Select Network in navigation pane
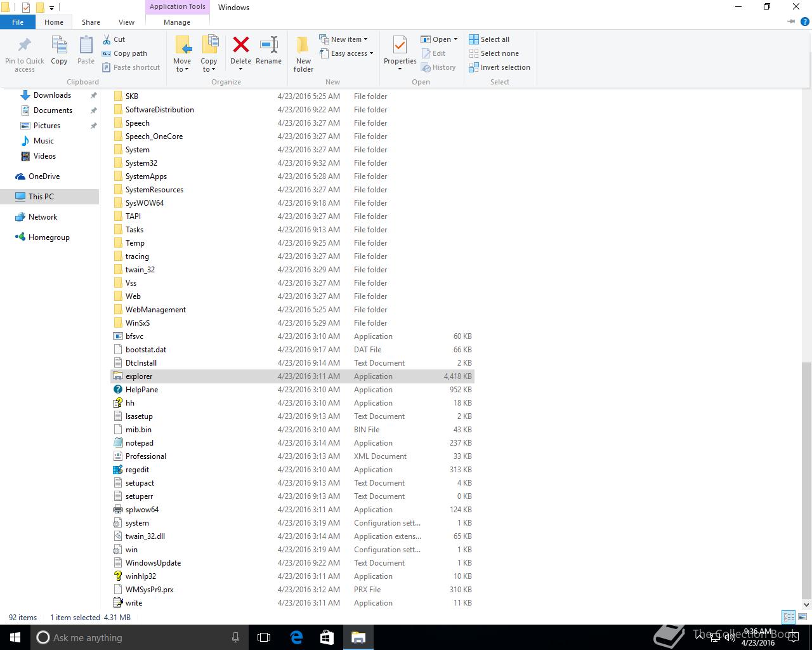812x650 pixels. (43, 217)
